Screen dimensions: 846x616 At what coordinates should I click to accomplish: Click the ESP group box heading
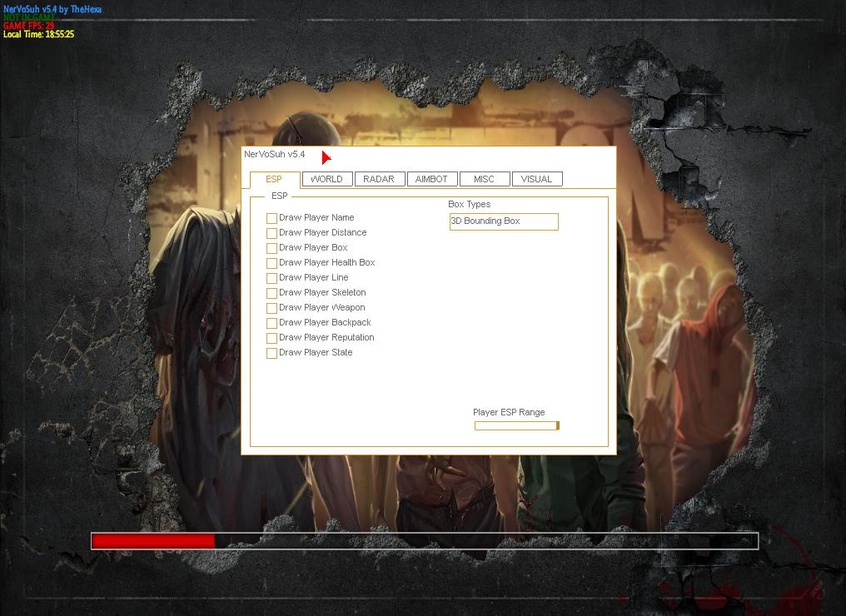click(x=280, y=196)
